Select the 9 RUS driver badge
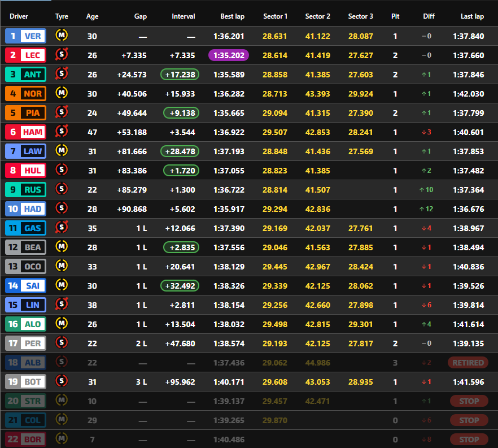Screen dimensions: 498x448 [26, 190]
